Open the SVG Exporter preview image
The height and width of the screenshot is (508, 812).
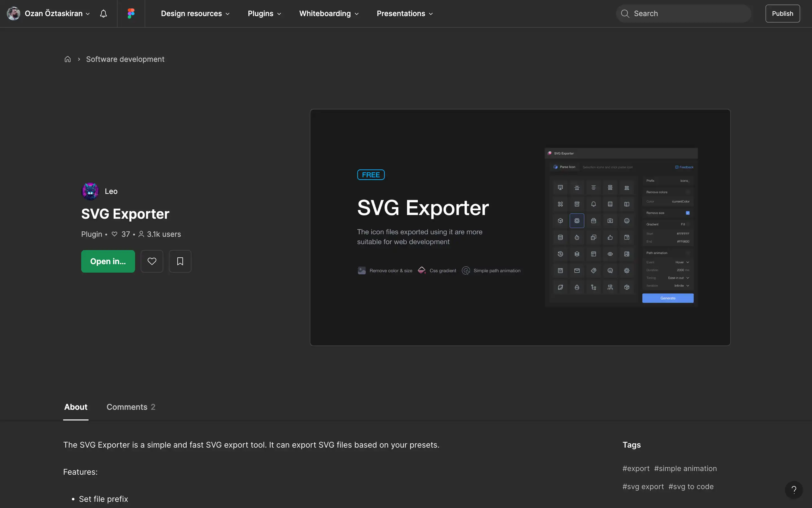[520, 227]
